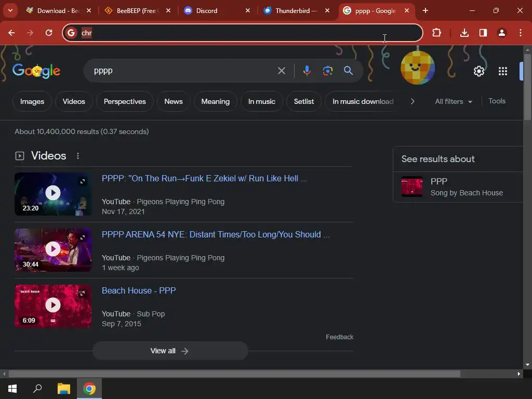Open a new tab with plus button
The height and width of the screenshot is (399, 532).
(x=425, y=10)
